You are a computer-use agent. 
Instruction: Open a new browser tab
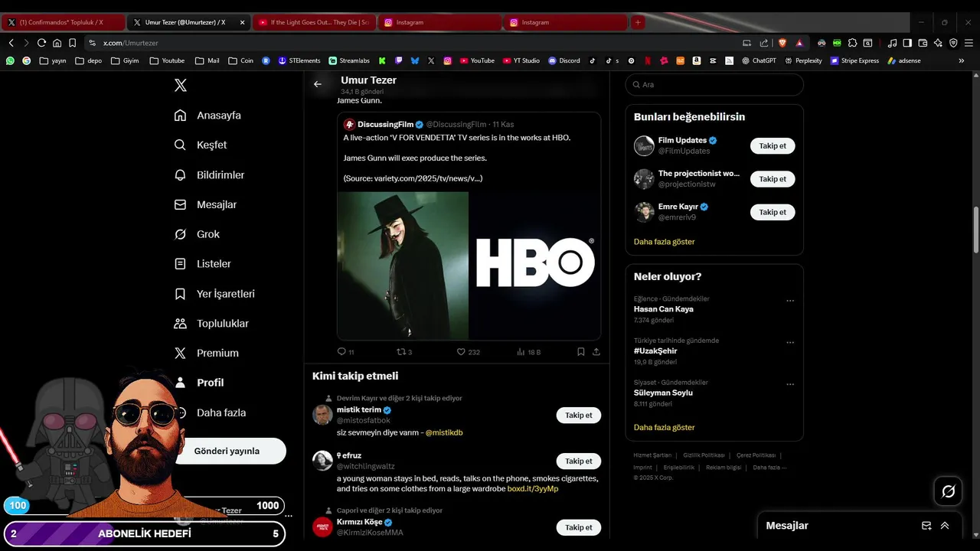tap(637, 22)
